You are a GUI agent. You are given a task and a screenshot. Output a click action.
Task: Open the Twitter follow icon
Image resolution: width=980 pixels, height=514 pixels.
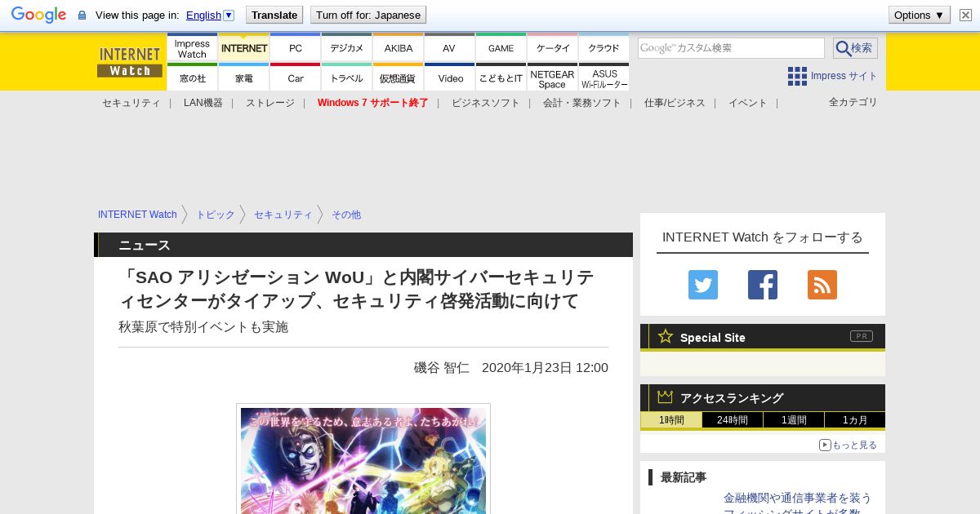703,285
